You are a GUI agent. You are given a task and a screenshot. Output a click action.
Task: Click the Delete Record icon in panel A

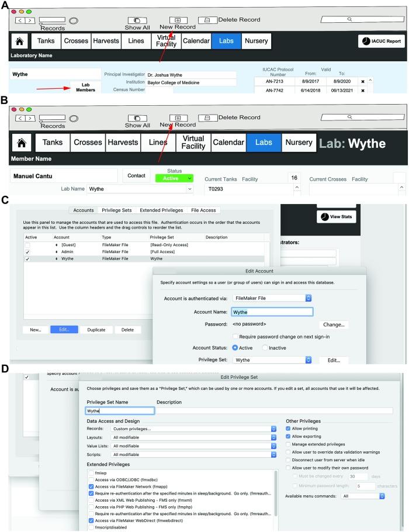point(207,20)
